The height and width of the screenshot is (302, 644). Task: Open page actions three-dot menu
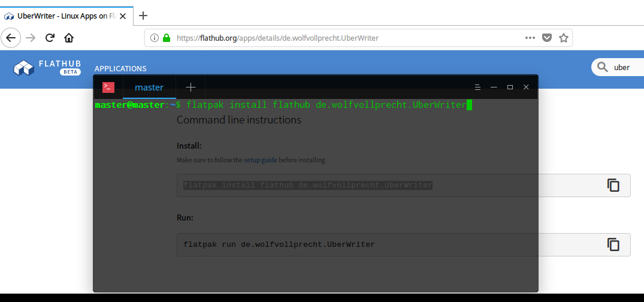point(530,38)
